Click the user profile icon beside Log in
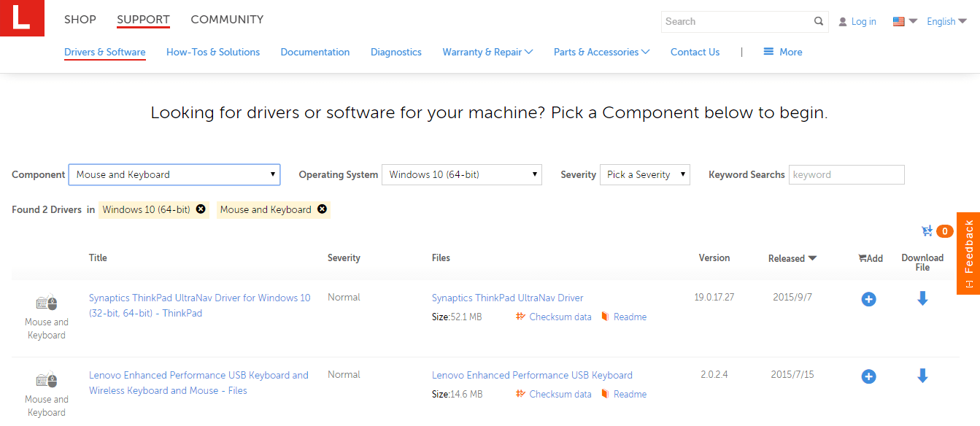This screenshot has height=426, width=980. 843,22
